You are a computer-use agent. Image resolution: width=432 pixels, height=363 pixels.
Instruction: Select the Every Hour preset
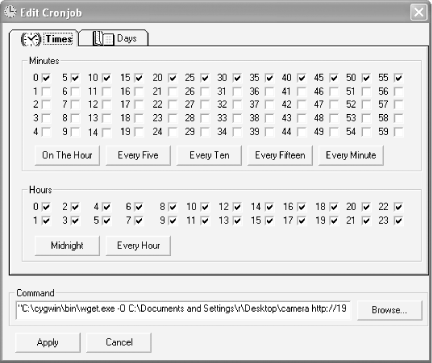[x=138, y=246]
